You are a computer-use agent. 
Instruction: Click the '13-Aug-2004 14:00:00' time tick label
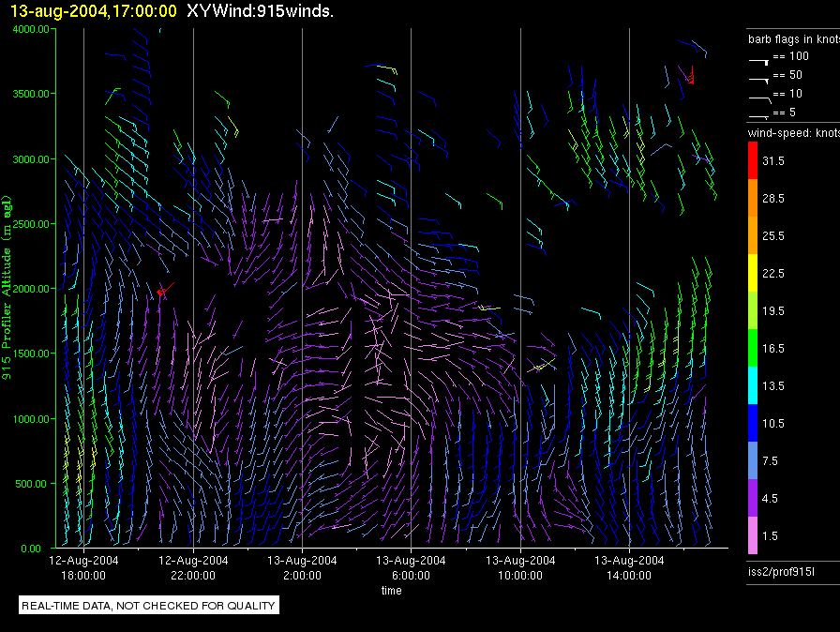tap(629, 567)
